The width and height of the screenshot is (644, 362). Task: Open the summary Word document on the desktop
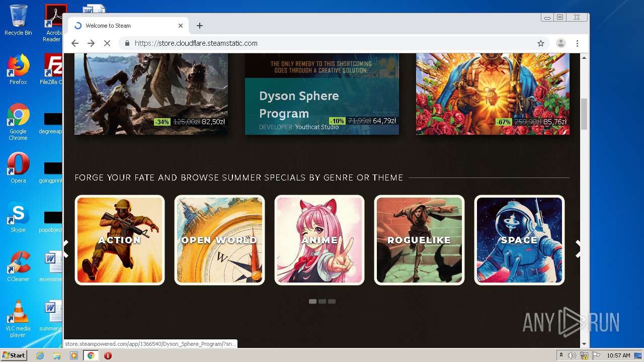click(x=52, y=317)
